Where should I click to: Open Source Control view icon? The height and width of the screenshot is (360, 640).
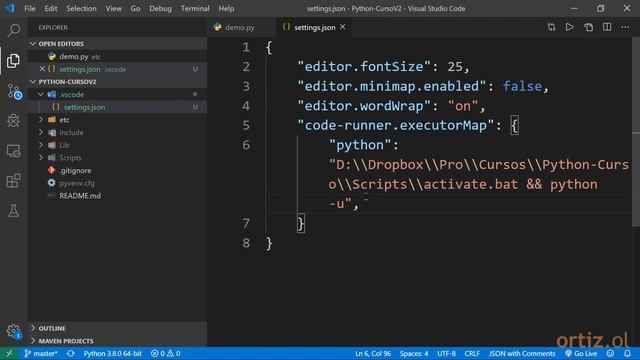click(x=14, y=91)
